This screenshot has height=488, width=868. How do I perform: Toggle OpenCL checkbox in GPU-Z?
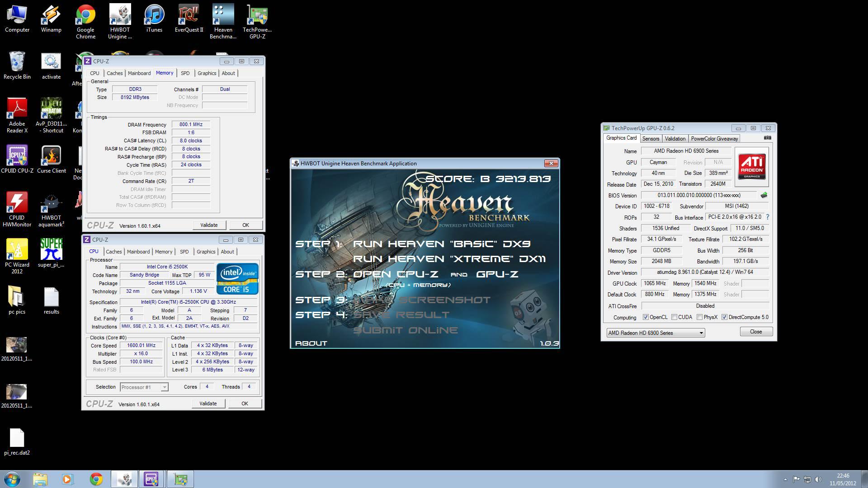click(646, 317)
